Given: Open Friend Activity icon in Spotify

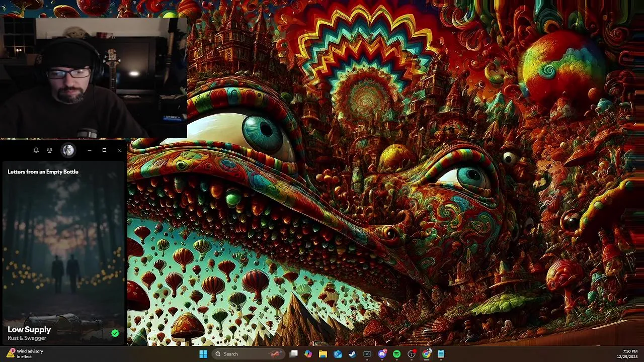Looking at the screenshot, I should pos(49,150).
